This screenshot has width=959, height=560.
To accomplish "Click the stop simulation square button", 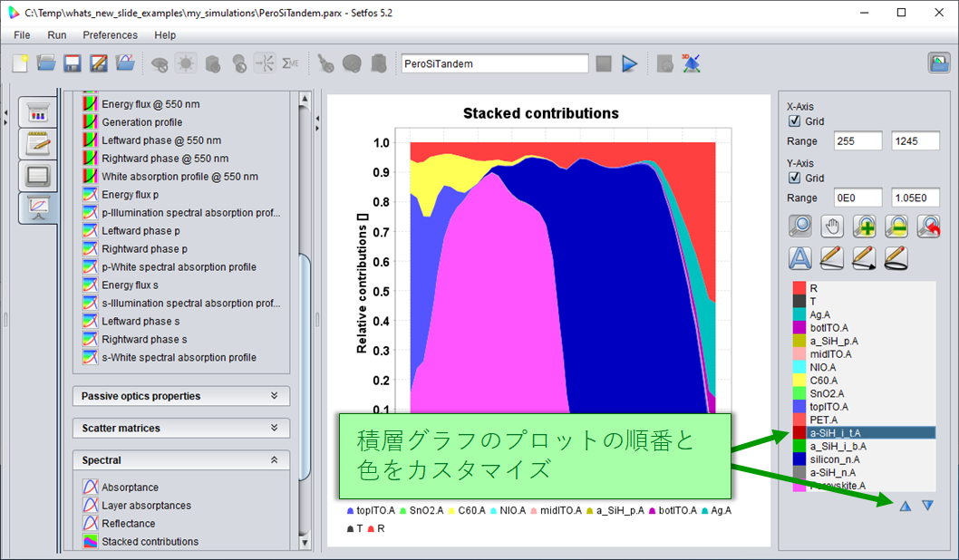I will click(x=604, y=63).
